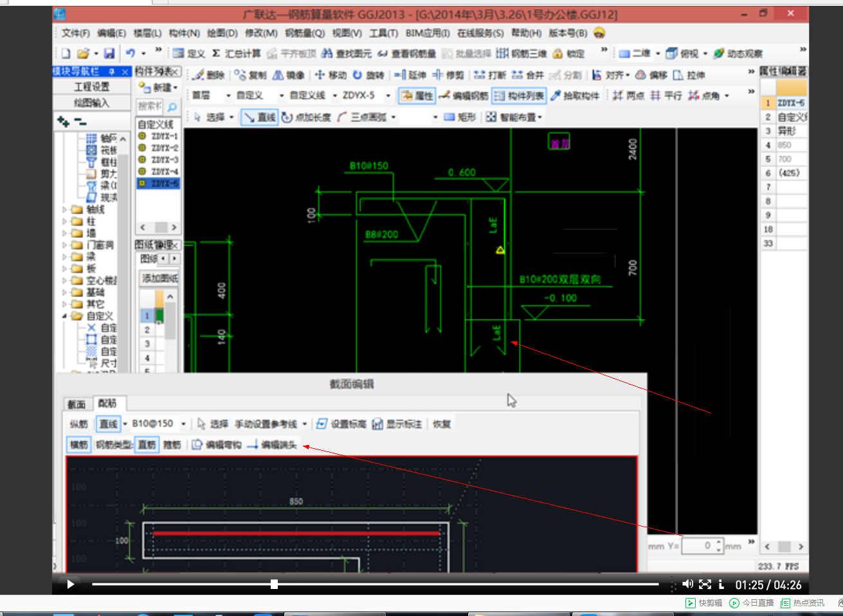Open 查看钢筋量 (view rebar quantity)
The height and width of the screenshot is (616, 843).
(x=406, y=53)
